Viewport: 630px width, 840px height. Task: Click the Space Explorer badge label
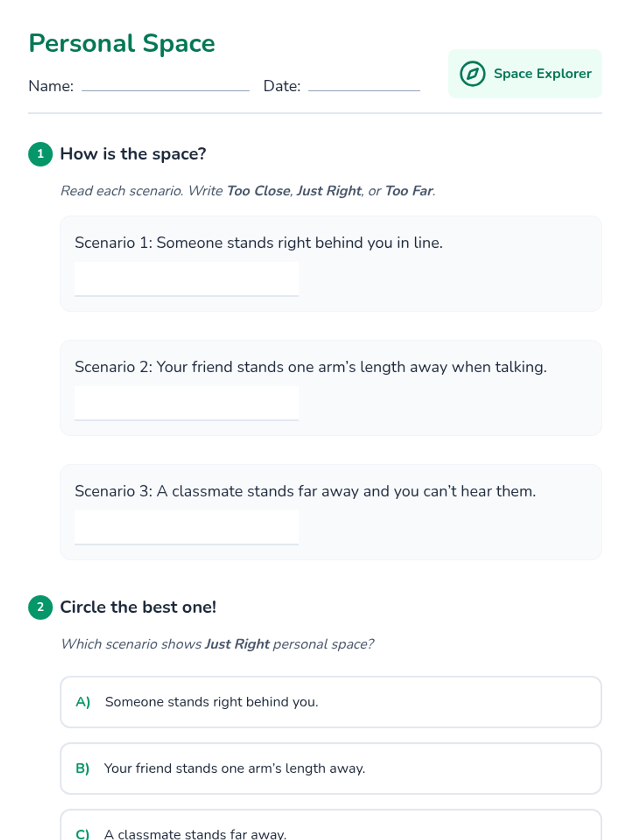tap(542, 73)
